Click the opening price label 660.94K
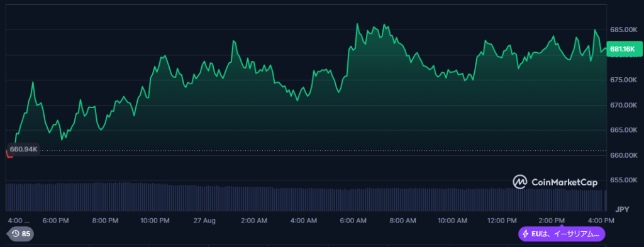 pos(23,149)
